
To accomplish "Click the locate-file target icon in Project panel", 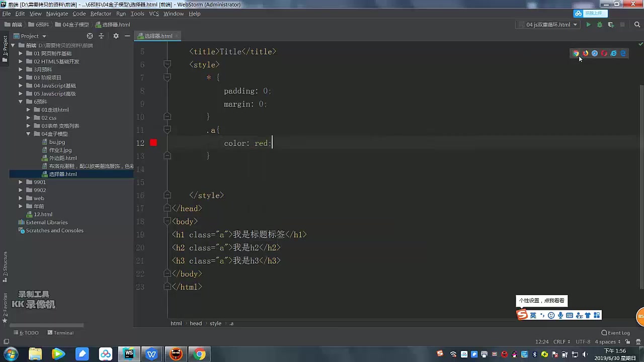I will point(90,36).
